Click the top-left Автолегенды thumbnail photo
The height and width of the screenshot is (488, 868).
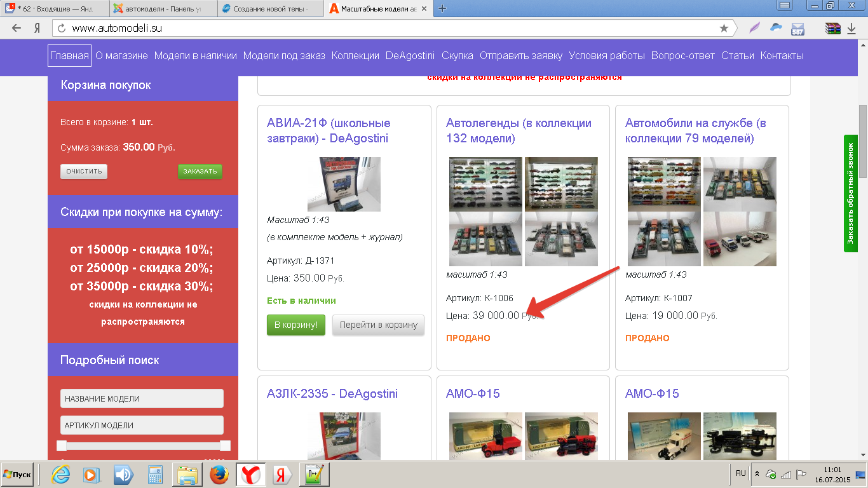[x=485, y=184]
